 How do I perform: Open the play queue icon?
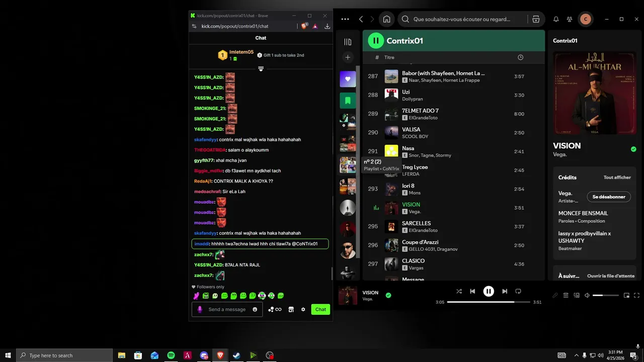click(566, 295)
